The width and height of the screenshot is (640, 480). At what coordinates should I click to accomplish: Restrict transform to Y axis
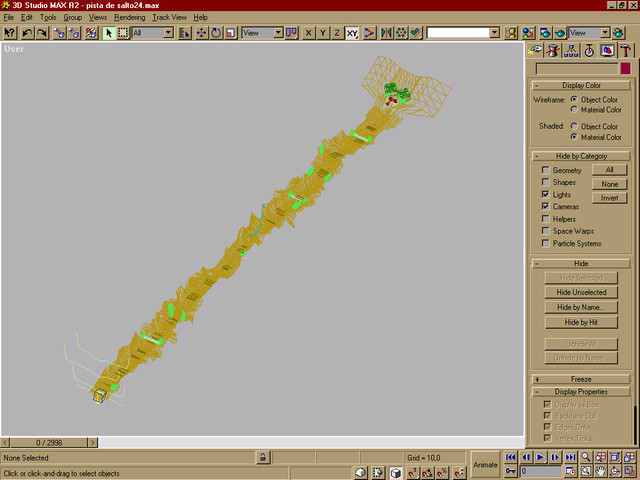click(323, 33)
